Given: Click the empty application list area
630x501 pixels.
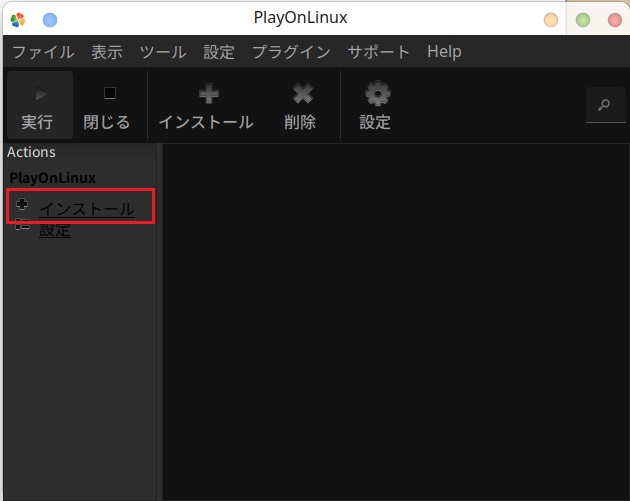Looking at the screenshot, I should click(395, 320).
